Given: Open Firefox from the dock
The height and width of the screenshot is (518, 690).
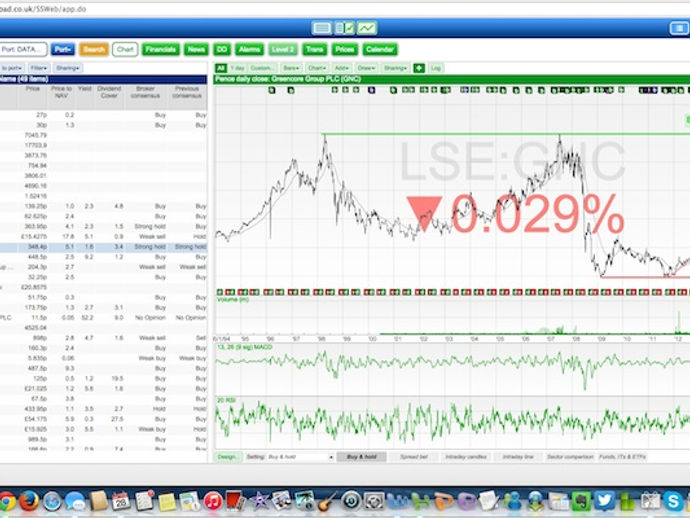Looking at the screenshot, I should click(29, 502).
